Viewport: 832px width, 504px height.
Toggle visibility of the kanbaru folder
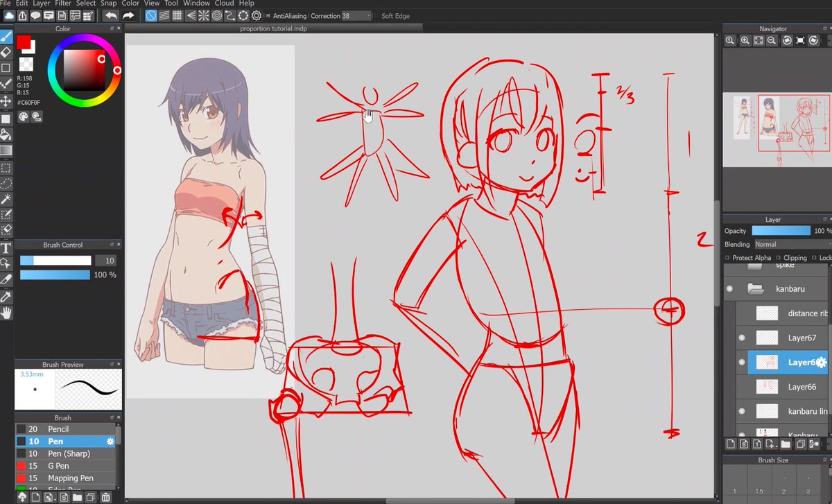[x=729, y=288]
